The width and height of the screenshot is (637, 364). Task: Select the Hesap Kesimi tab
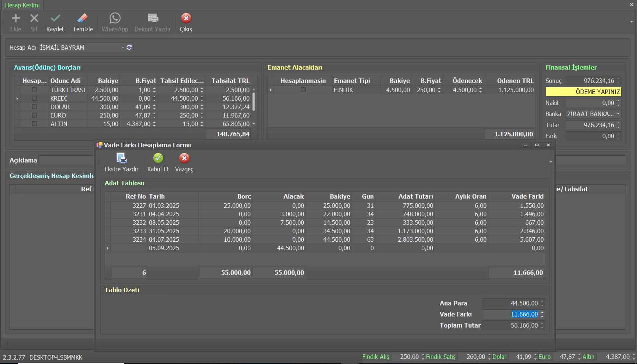click(22, 5)
